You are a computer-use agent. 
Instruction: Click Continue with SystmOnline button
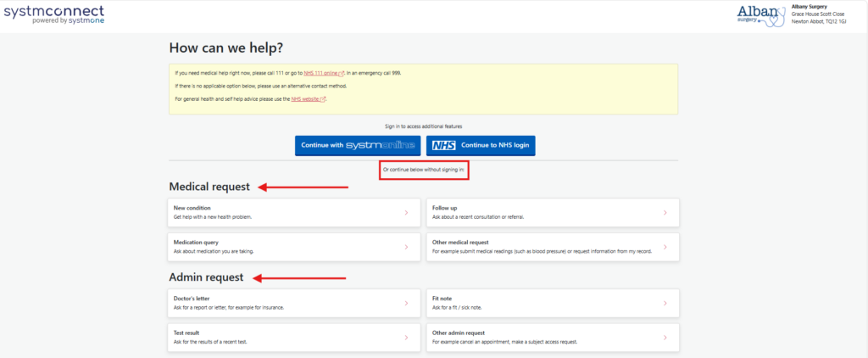point(358,146)
